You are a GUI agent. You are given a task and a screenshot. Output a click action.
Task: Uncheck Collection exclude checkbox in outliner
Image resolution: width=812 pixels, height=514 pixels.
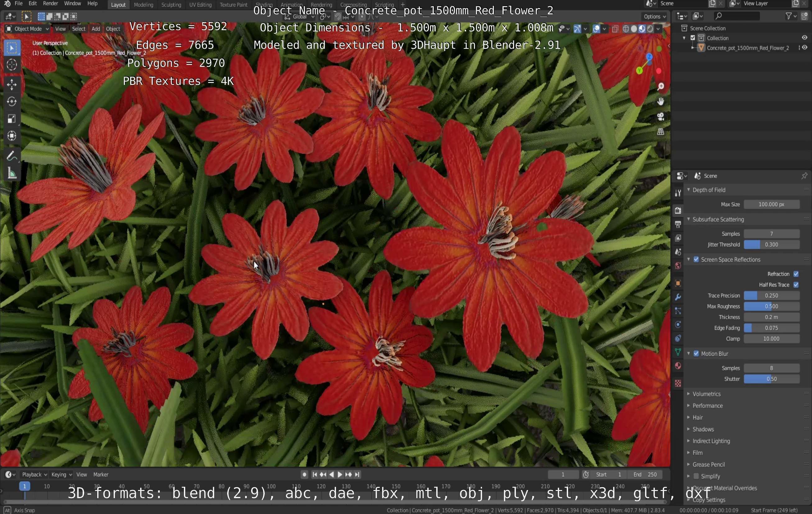[x=693, y=38]
